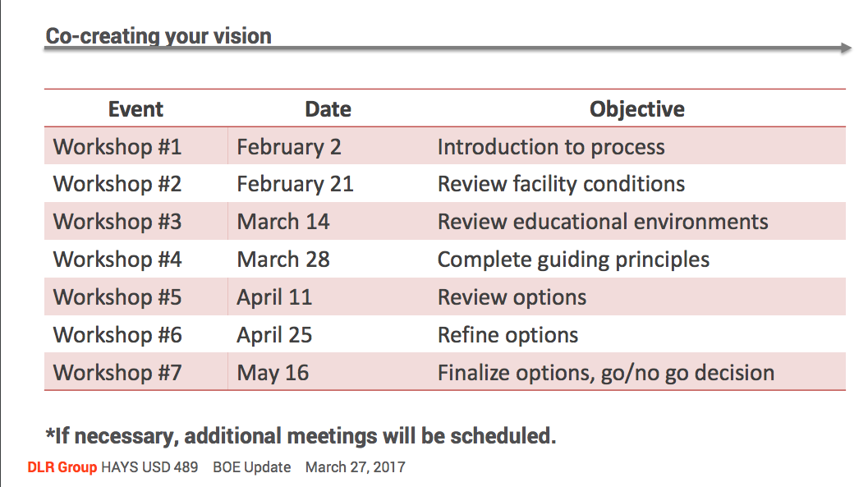The height and width of the screenshot is (487, 868).
Task: Select the "Refine options" objective cell
Action: [x=507, y=335]
